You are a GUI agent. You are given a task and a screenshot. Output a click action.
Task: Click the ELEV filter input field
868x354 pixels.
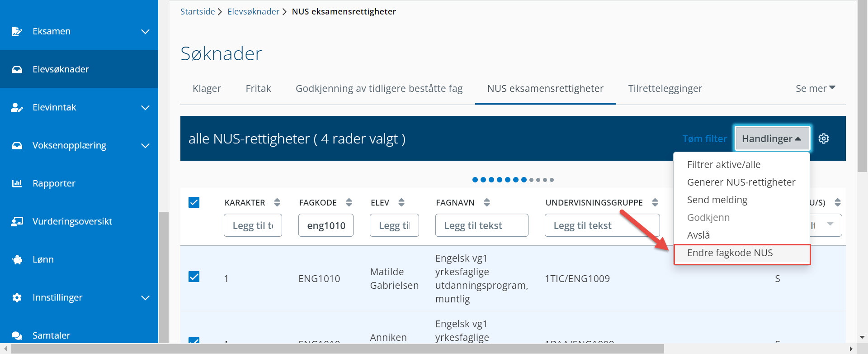point(394,225)
